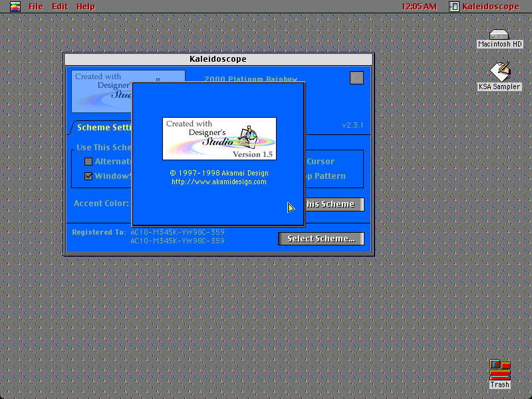Click the Accent Color label
532x399 pixels.
click(x=101, y=203)
